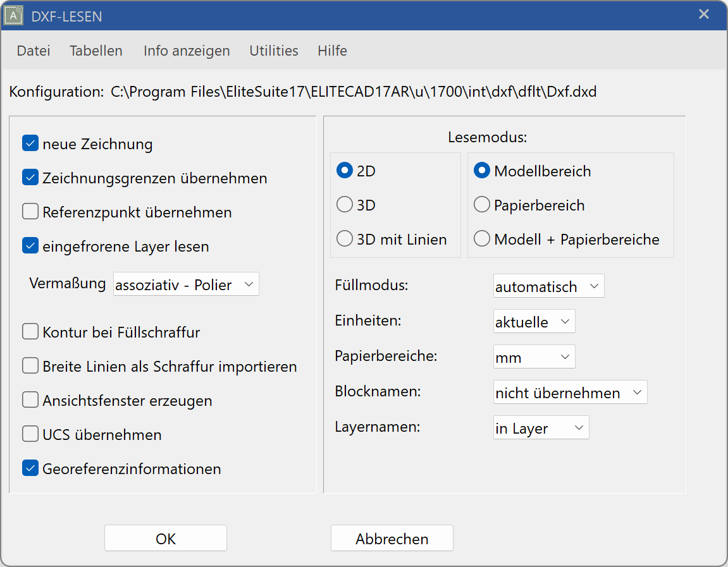728x567 pixels.
Task: Confirm the dialog with OK
Action: [x=165, y=538]
